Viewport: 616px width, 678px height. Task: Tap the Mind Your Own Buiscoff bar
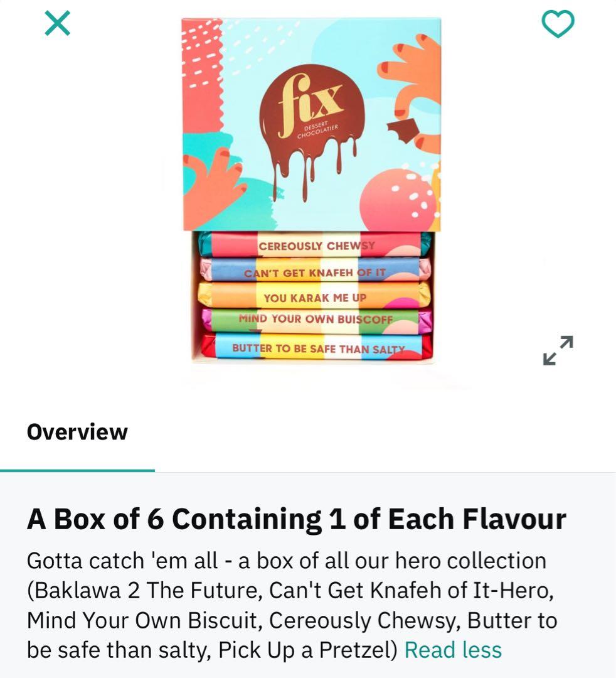[317, 321]
